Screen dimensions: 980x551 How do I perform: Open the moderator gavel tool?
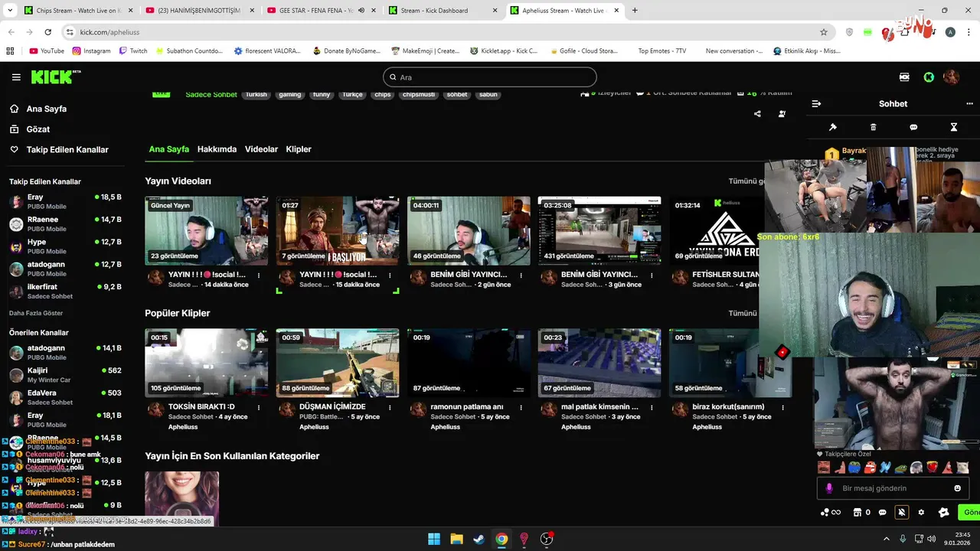pyautogui.click(x=833, y=127)
